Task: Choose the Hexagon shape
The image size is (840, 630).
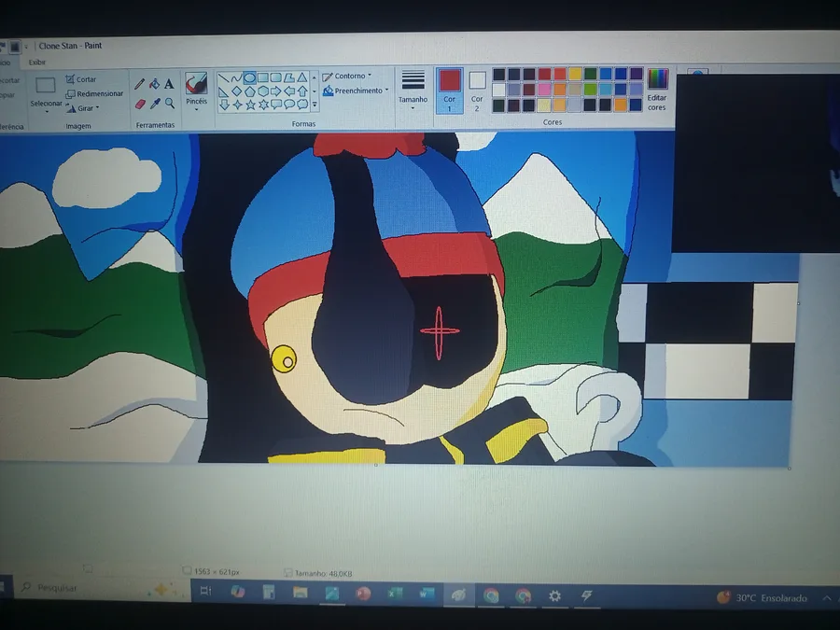Action: pos(263,91)
